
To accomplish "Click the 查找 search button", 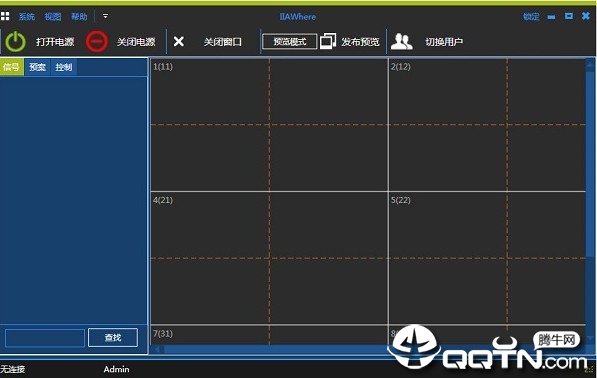I will click(113, 338).
